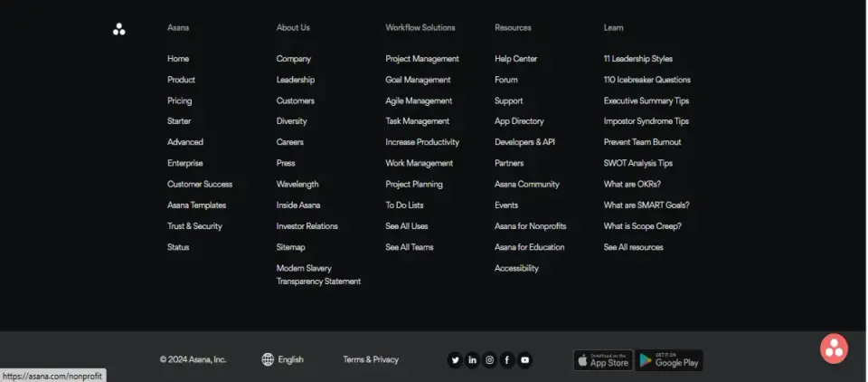
Task: Click See All Teams link
Action: [x=410, y=247]
